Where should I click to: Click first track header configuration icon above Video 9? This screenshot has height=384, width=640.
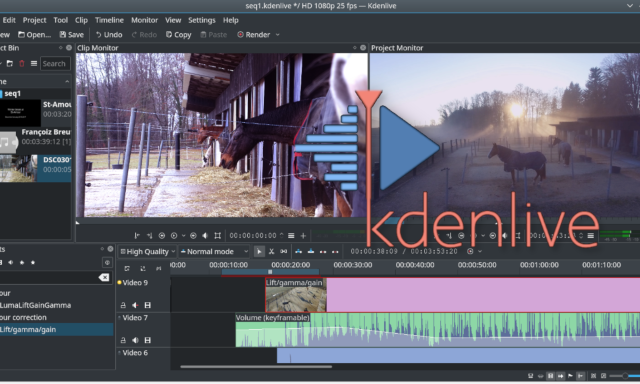point(127,268)
